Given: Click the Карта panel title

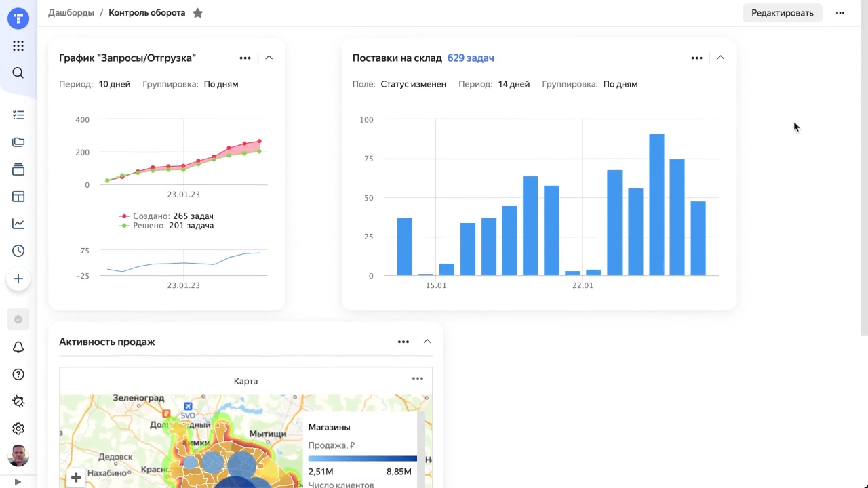Looking at the screenshot, I should [x=245, y=381].
